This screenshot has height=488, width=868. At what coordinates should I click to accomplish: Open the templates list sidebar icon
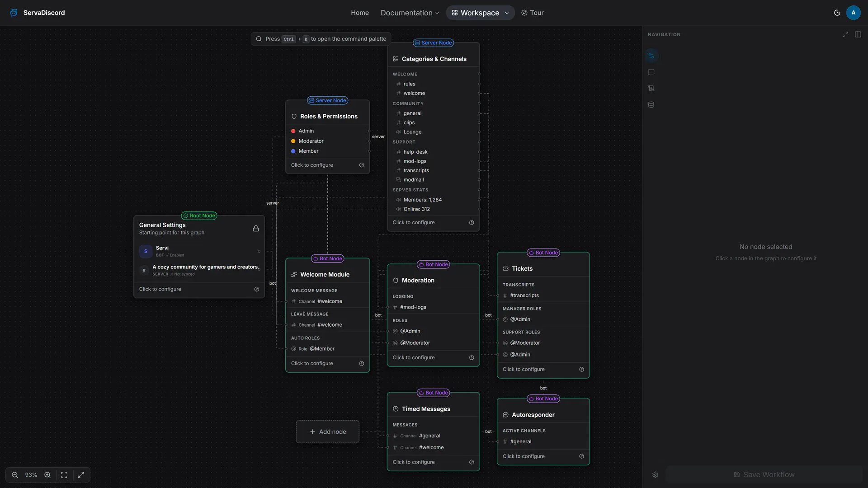[651, 89]
